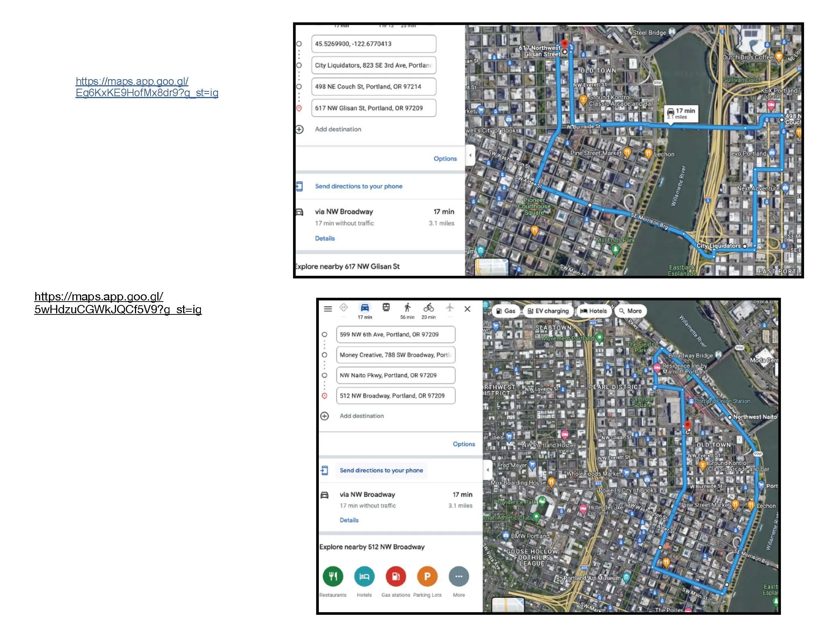Switch to Walking mode showing 56 min
This screenshot has height=644, width=834.
tap(408, 308)
